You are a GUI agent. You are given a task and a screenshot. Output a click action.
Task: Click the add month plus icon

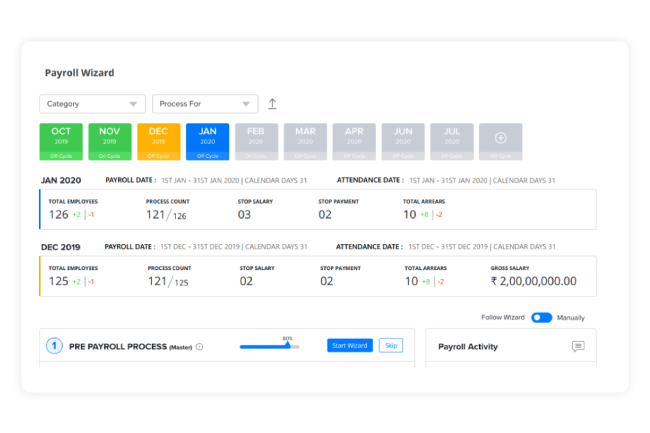pyautogui.click(x=500, y=138)
